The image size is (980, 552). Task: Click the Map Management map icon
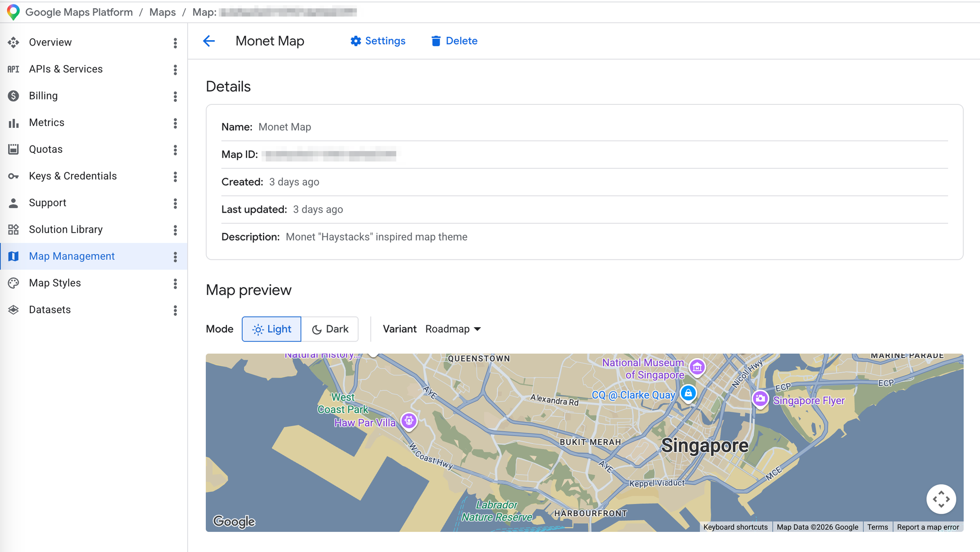click(x=14, y=256)
